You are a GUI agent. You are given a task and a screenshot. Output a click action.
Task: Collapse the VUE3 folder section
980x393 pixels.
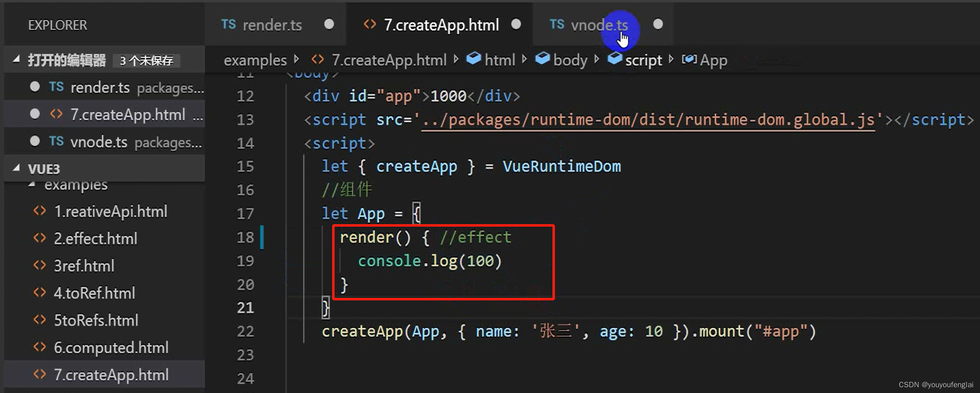(16, 168)
